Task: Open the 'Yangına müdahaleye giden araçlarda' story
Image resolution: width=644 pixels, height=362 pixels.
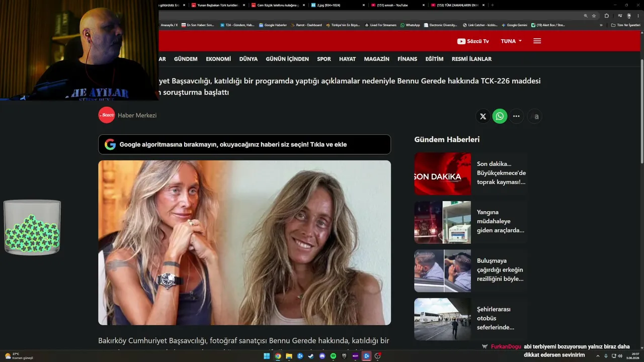Action: [501, 221]
